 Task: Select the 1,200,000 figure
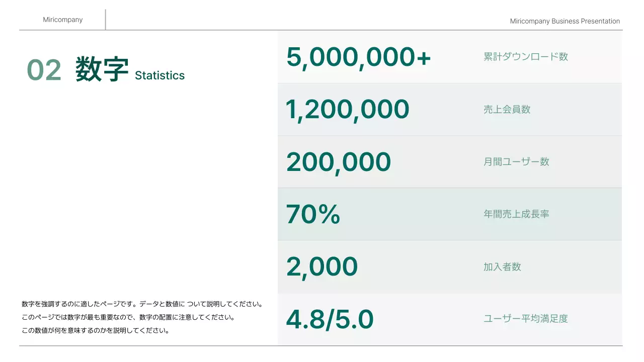tap(347, 110)
